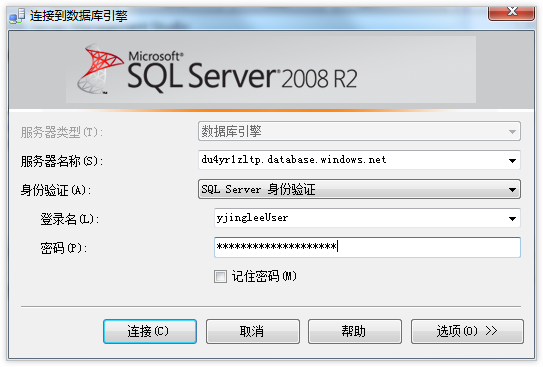
Task: Open the 身份验证 authentication dropdown
Action: [x=359, y=189]
